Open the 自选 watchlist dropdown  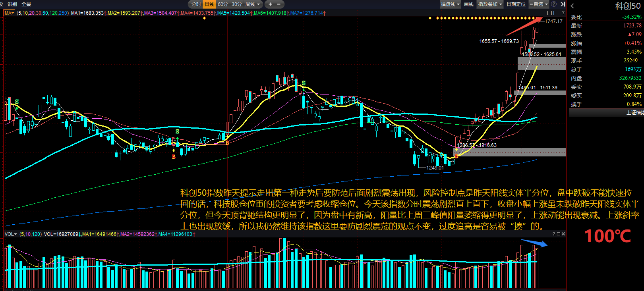tap(539, 4)
